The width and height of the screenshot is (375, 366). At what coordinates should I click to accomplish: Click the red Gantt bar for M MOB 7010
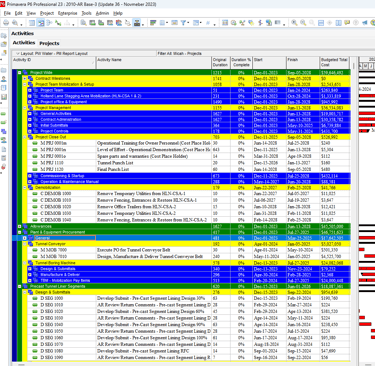pos(369,256)
